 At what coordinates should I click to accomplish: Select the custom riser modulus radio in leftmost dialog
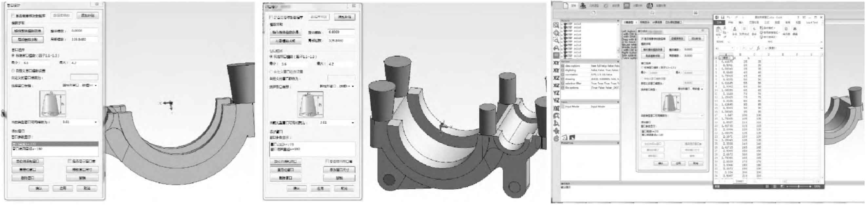(x=13, y=71)
